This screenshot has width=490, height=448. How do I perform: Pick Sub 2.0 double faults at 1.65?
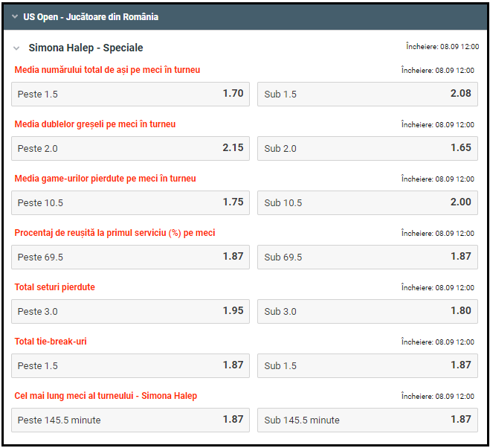coord(367,148)
